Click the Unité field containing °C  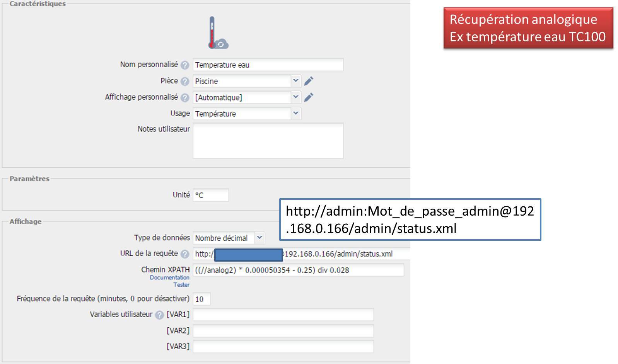(210, 195)
